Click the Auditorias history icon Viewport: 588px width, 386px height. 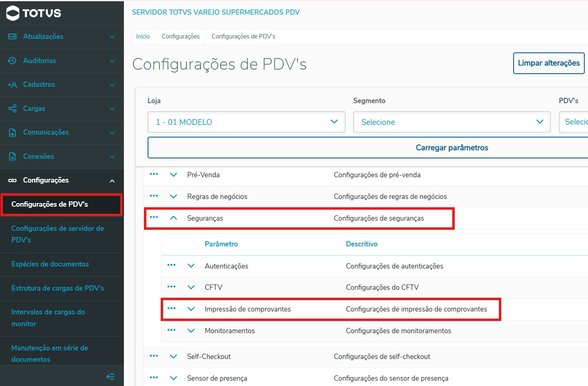12,61
